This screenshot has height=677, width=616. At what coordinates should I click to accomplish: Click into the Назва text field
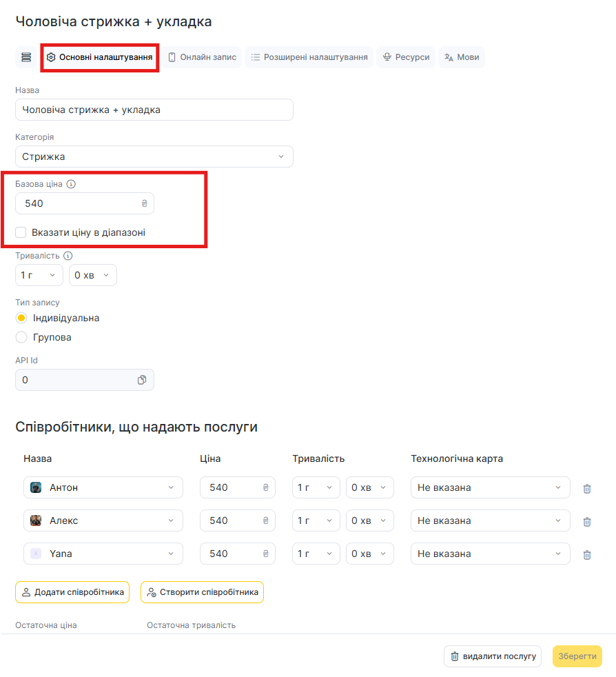(154, 110)
